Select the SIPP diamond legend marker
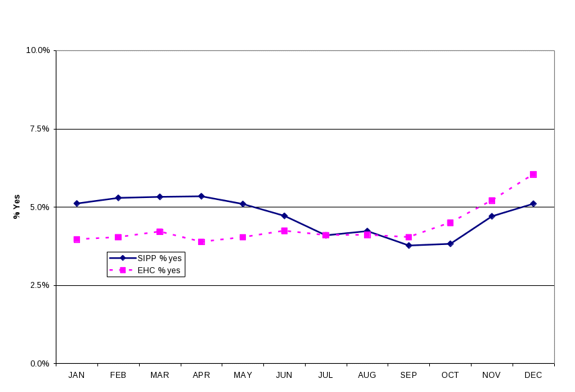The height and width of the screenshot is (392, 575). tap(123, 258)
